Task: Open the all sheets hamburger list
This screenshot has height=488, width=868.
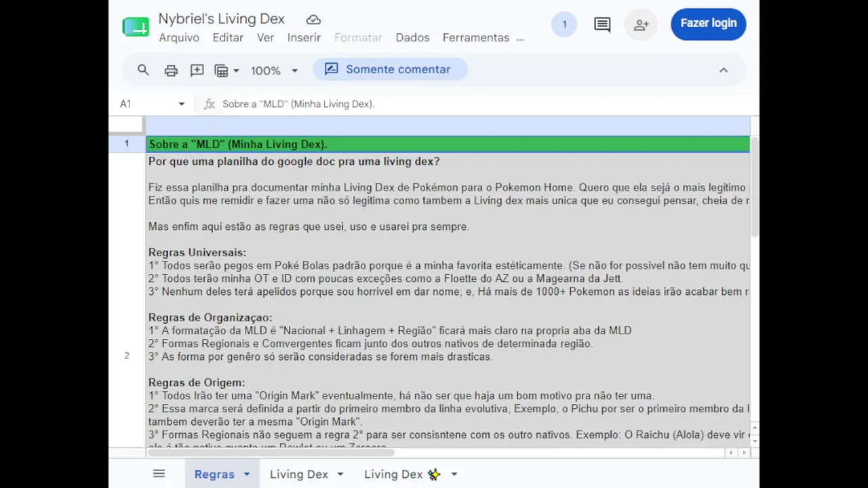Action: pos(159,474)
